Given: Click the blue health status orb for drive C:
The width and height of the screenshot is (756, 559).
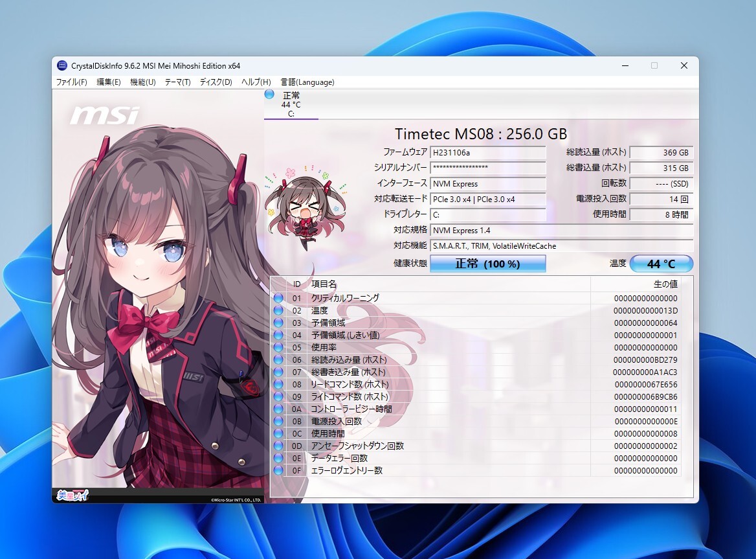Looking at the screenshot, I should [x=269, y=95].
